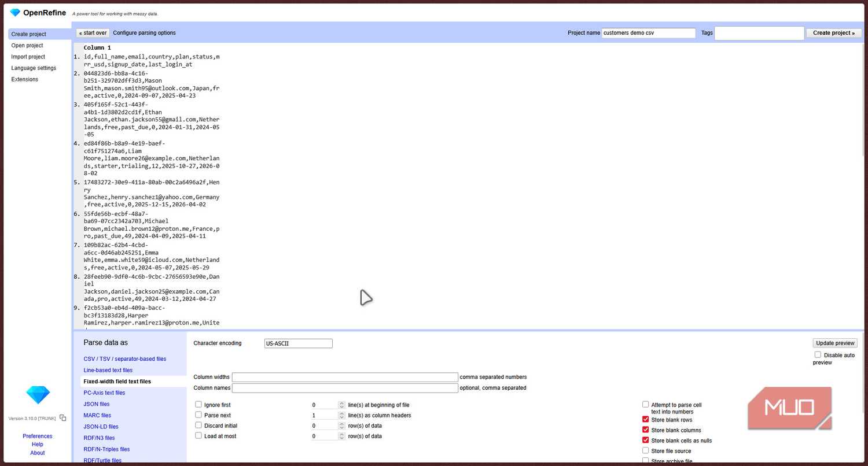
Task: Click the large blue diamond icon in the sidebar
Action: (x=38, y=395)
